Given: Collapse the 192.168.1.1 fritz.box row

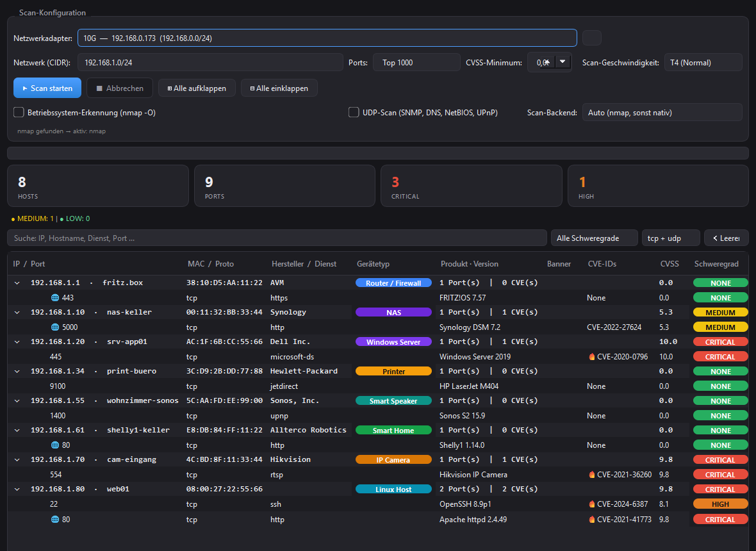Looking at the screenshot, I should coord(17,283).
